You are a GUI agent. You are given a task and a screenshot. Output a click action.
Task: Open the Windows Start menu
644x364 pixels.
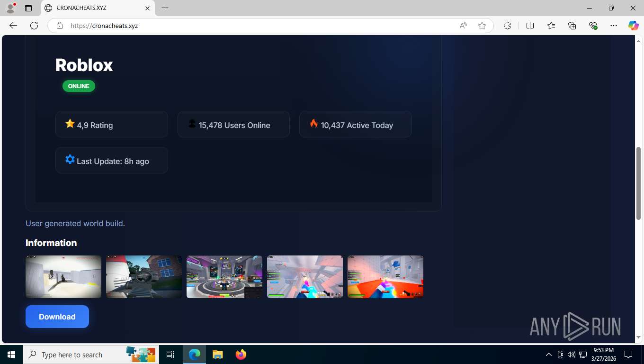[11, 355]
